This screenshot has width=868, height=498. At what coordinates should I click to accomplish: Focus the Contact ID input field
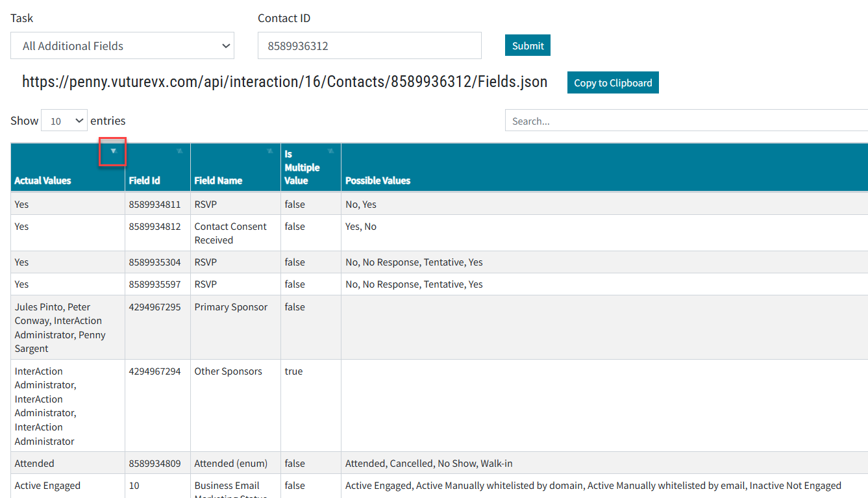[x=369, y=45]
